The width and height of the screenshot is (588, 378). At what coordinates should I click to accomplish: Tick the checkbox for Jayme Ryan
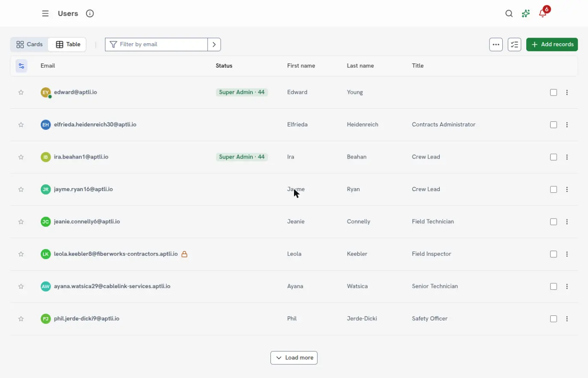(x=554, y=189)
